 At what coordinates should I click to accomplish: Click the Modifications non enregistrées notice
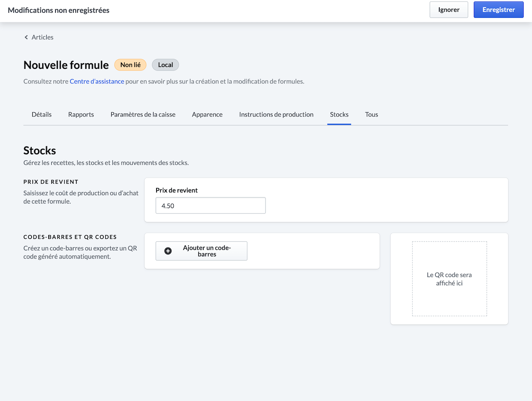(59, 10)
